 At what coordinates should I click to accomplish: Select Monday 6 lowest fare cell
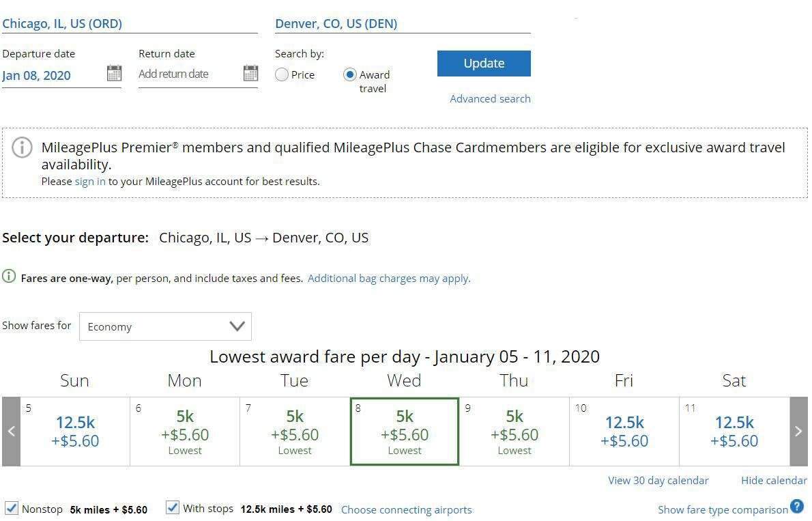pyautogui.click(x=185, y=432)
